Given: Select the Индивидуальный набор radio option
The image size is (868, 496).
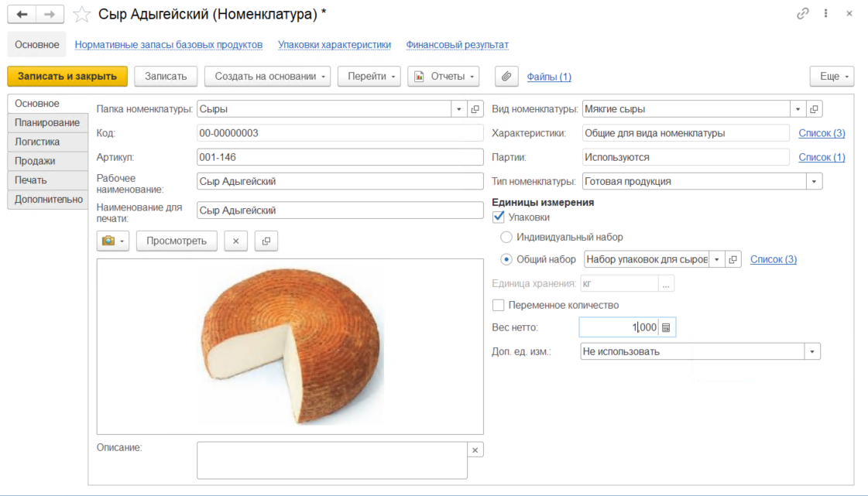Looking at the screenshot, I should pos(506,238).
